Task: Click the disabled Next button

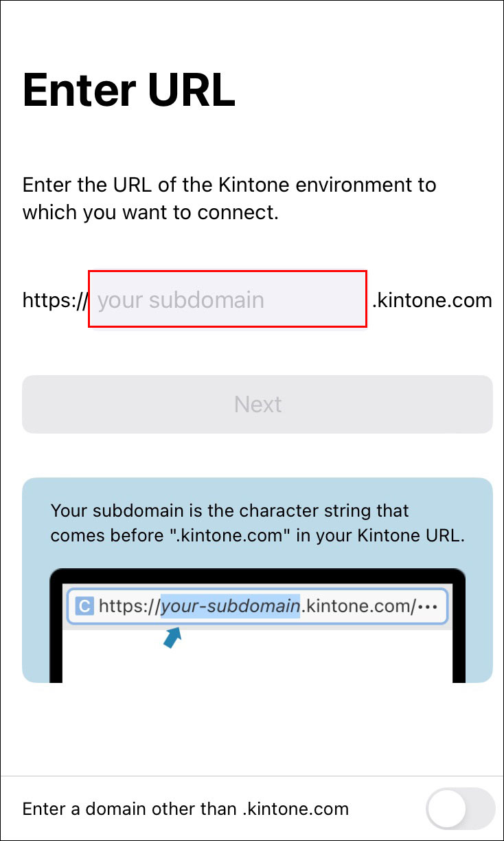Action: [x=257, y=404]
